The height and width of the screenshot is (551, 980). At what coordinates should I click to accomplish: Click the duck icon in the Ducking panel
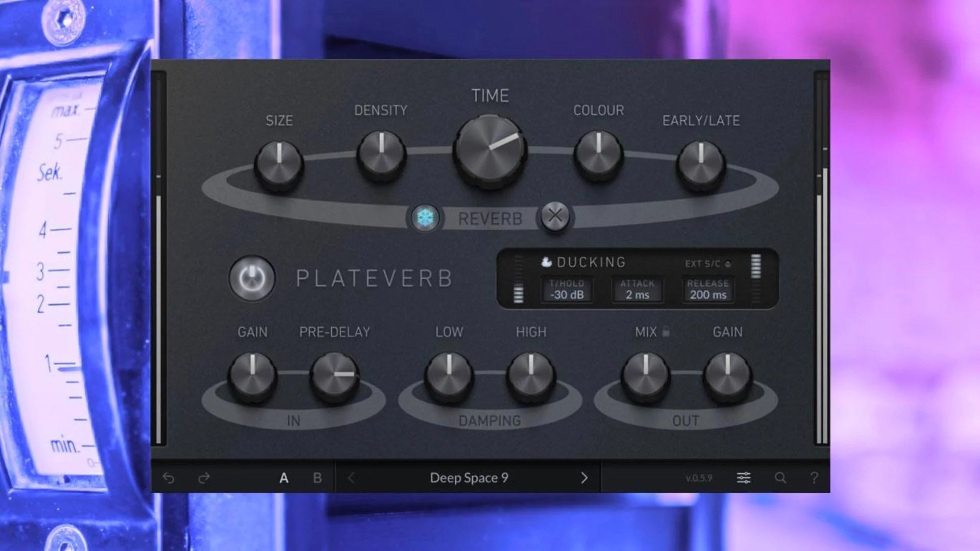coord(546,262)
